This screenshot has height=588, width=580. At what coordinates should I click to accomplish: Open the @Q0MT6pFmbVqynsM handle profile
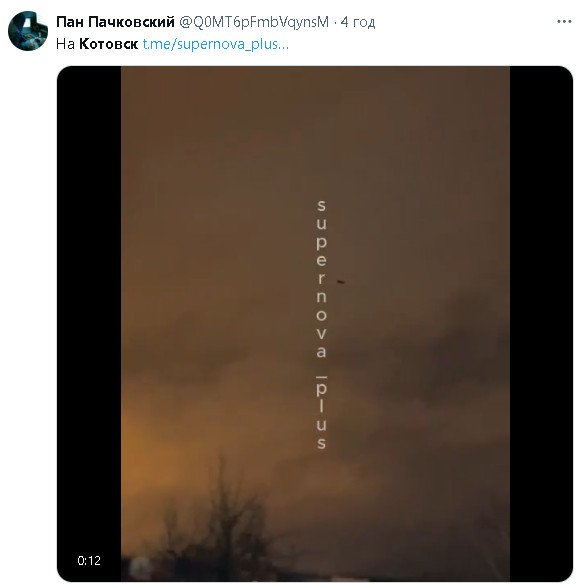pos(254,22)
